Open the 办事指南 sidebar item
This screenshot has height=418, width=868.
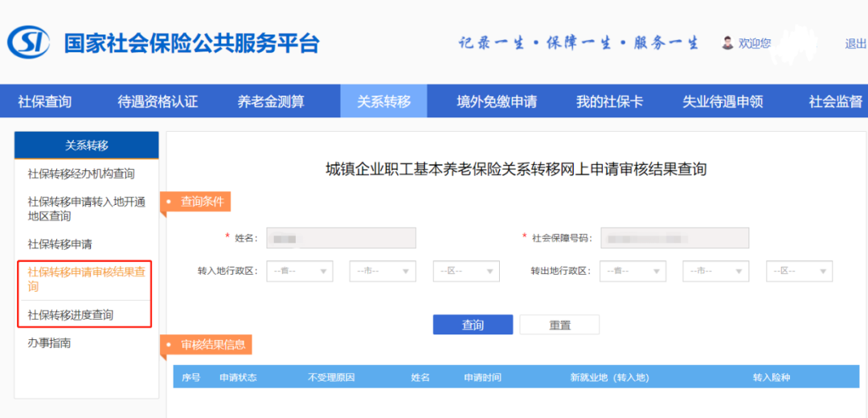click(x=50, y=343)
